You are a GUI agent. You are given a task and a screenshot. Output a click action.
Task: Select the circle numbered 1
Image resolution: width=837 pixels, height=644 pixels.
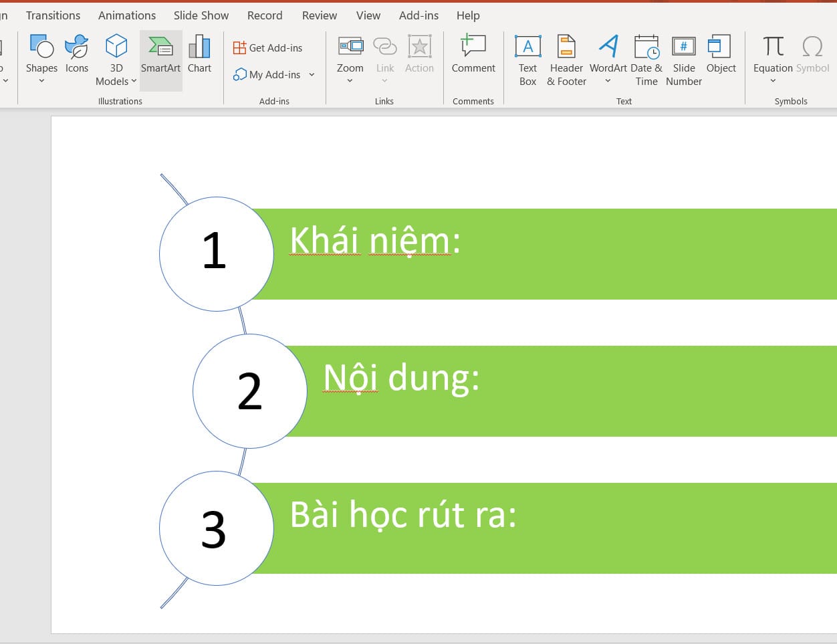217,253
